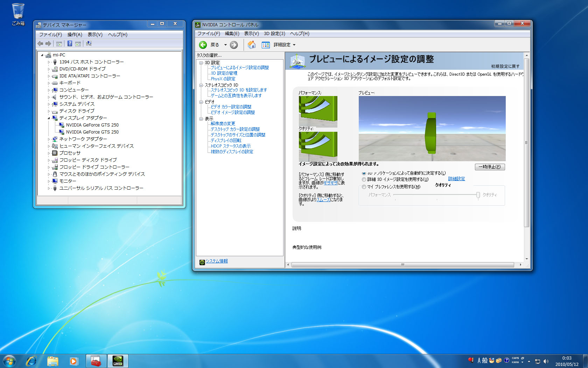Viewport: 588px width, 368px height.
Task: Scan for hardware changes icon
Action: pyautogui.click(x=89, y=43)
